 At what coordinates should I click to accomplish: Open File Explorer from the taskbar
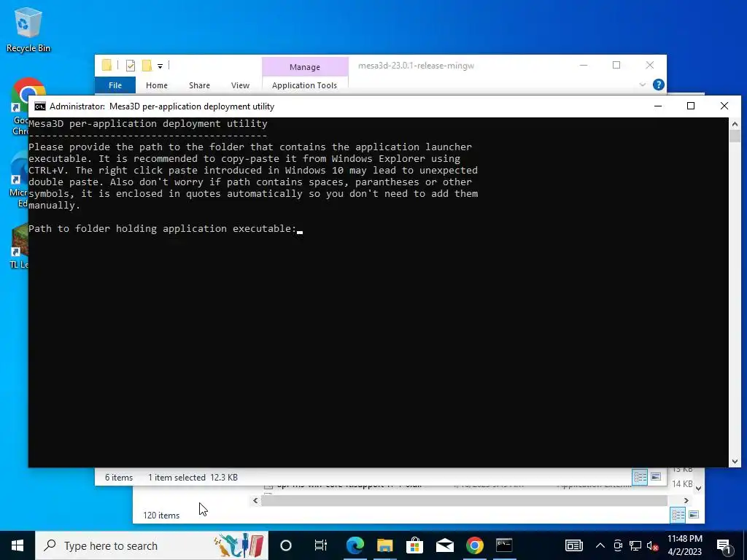coord(385,545)
